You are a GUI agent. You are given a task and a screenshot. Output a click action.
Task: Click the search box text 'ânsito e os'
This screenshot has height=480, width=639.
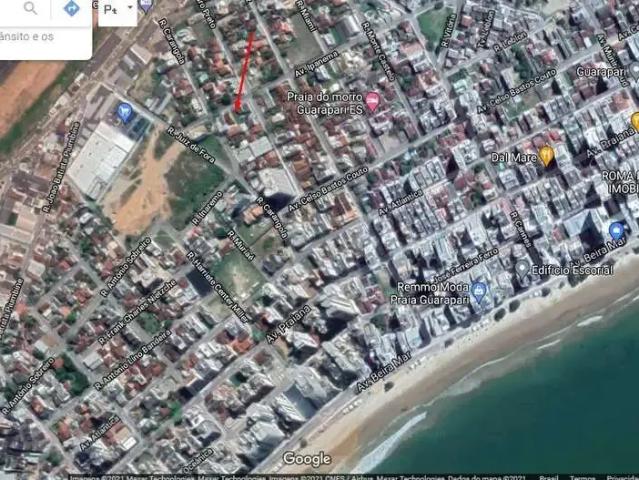(x=27, y=37)
